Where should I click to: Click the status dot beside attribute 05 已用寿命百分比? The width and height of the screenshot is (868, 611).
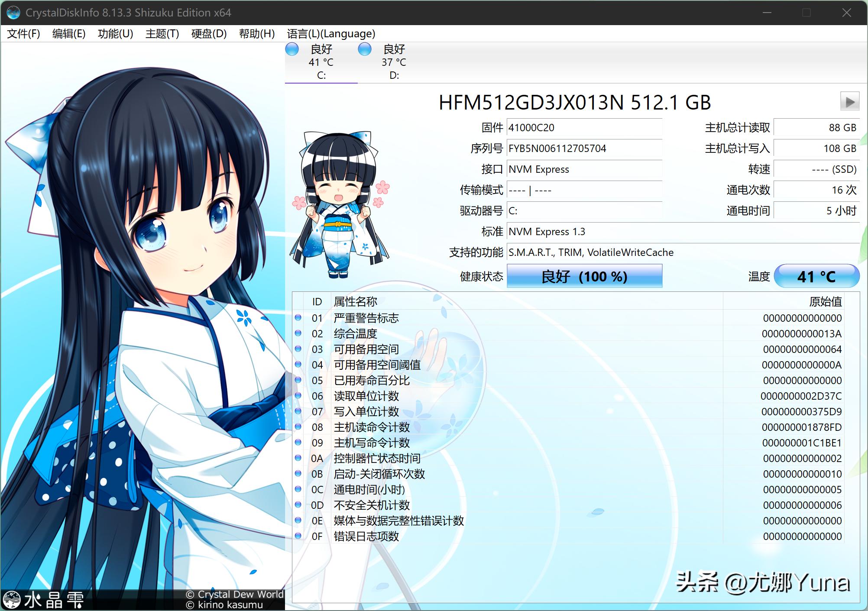pos(299,381)
